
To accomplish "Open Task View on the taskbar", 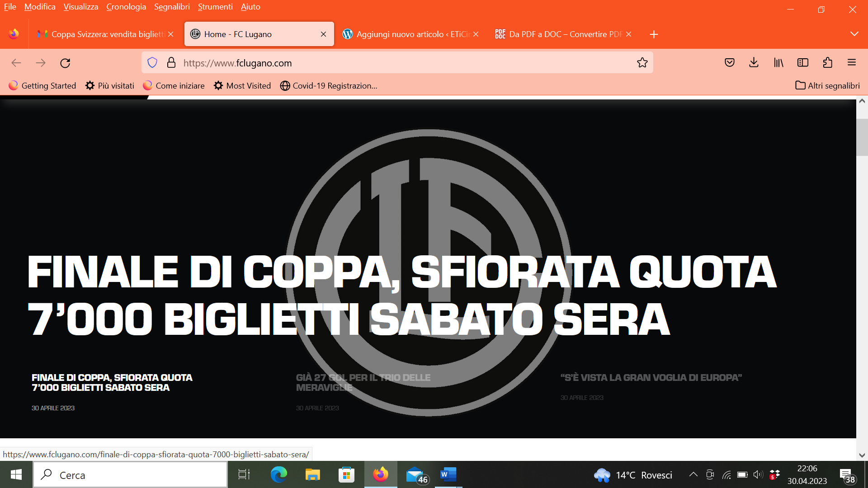I will click(244, 474).
